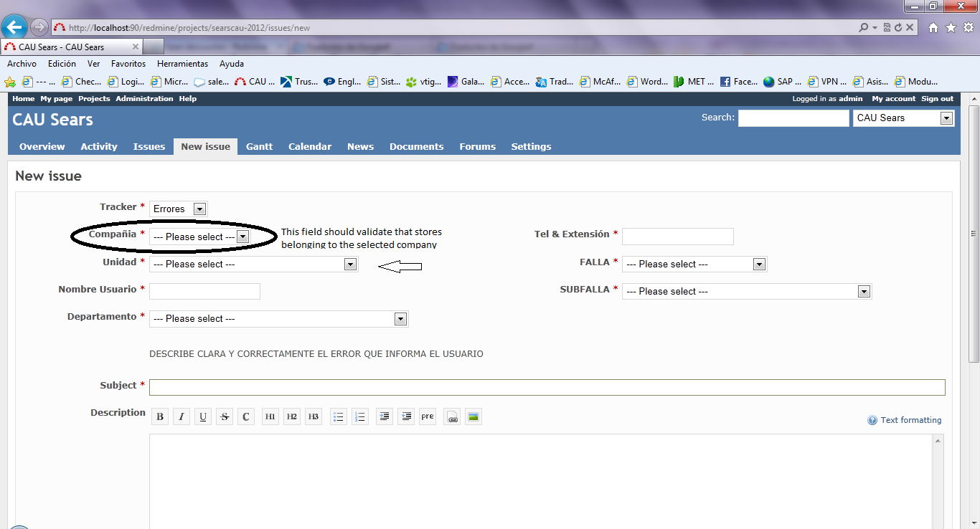
Task: Add to favorites bar star icon
Action: (x=10, y=82)
